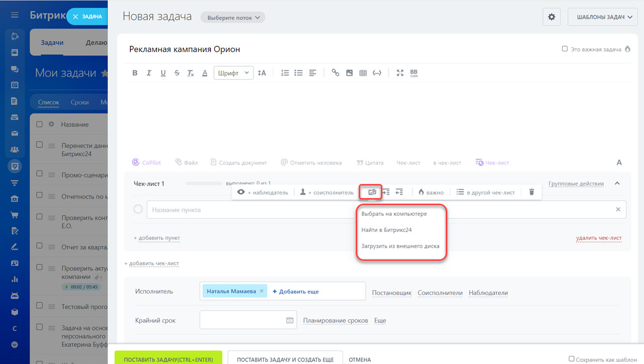Click the attach file icon in checklist toolbar
Screen dimensions: 644x364
pyautogui.click(x=372, y=192)
